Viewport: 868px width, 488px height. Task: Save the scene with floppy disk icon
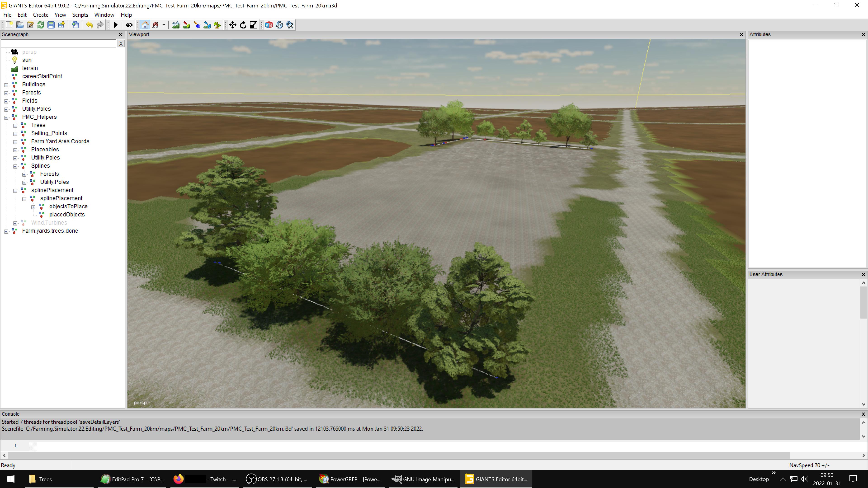pos(51,25)
